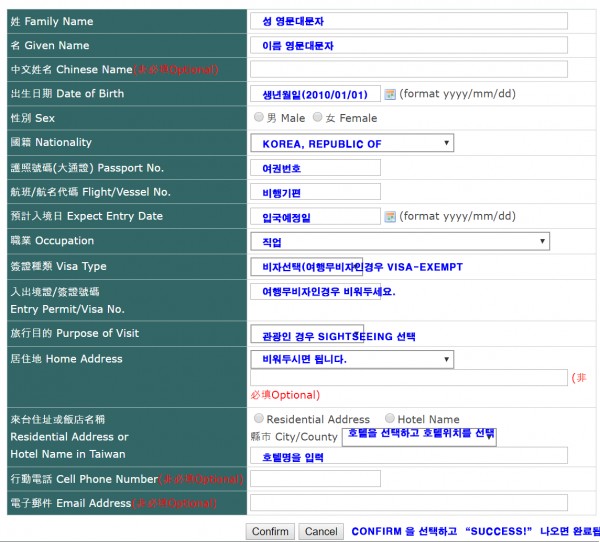Open the Occupation dropdown list

click(400, 241)
